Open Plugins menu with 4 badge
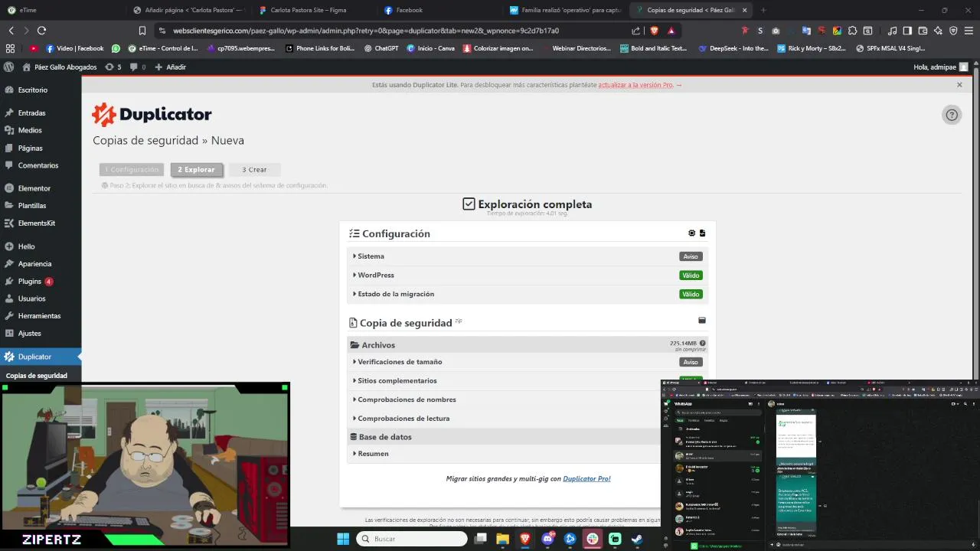This screenshot has width=980, height=551. (x=41, y=282)
